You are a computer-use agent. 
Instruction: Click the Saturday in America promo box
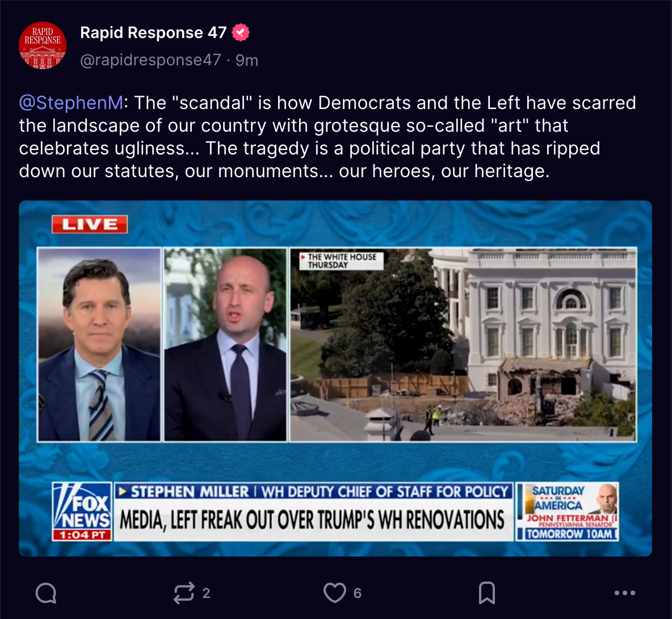pyautogui.click(x=568, y=512)
